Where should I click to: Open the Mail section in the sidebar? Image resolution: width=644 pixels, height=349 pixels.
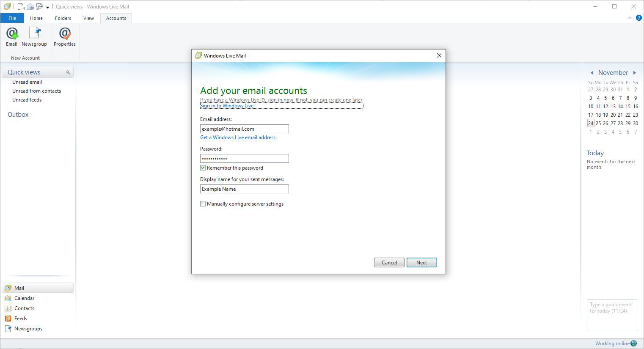point(38,288)
